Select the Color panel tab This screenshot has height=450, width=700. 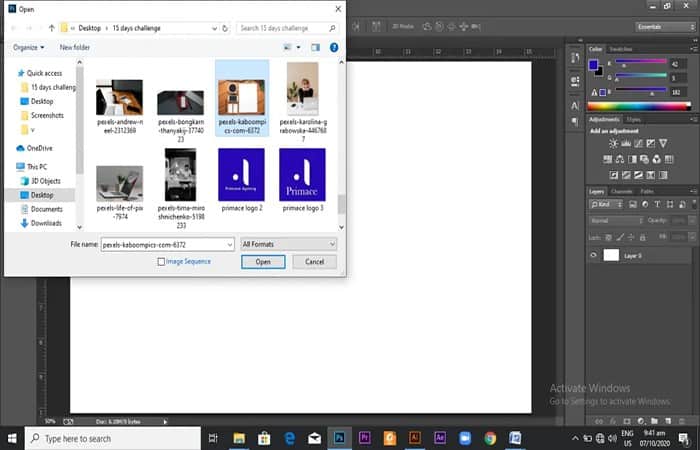pos(596,49)
